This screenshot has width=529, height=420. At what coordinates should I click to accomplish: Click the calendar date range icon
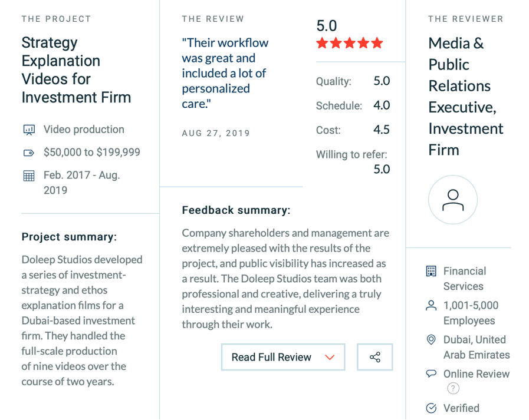click(x=29, y=176)
